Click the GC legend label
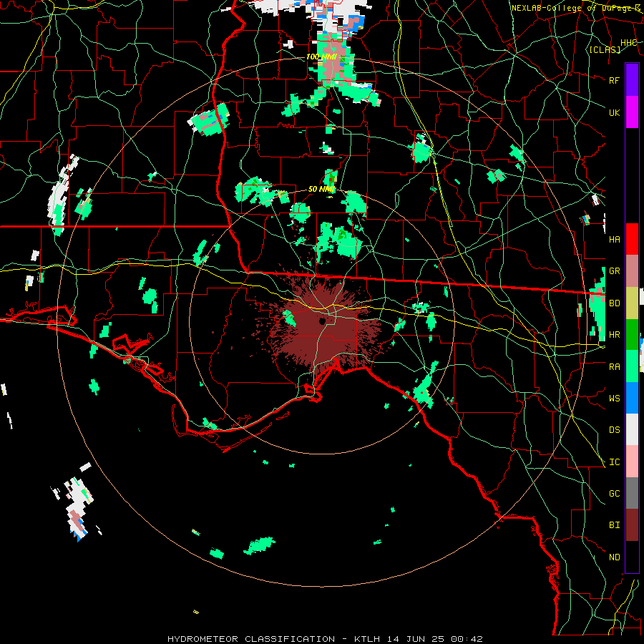Screen dimensions: 644x644 pos(614,494)
